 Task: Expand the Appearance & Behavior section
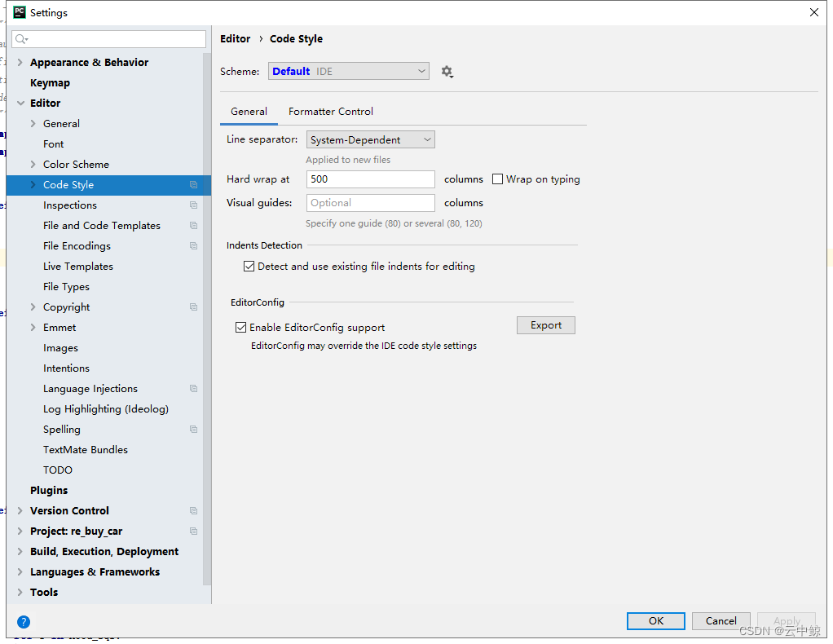pos(20,62)
